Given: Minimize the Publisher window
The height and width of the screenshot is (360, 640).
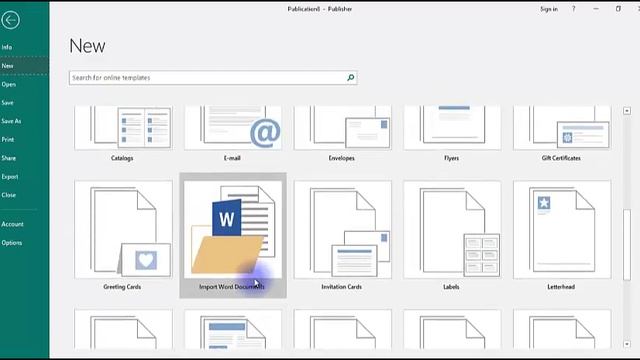Looking at the screenshot, I should (596, 9).
